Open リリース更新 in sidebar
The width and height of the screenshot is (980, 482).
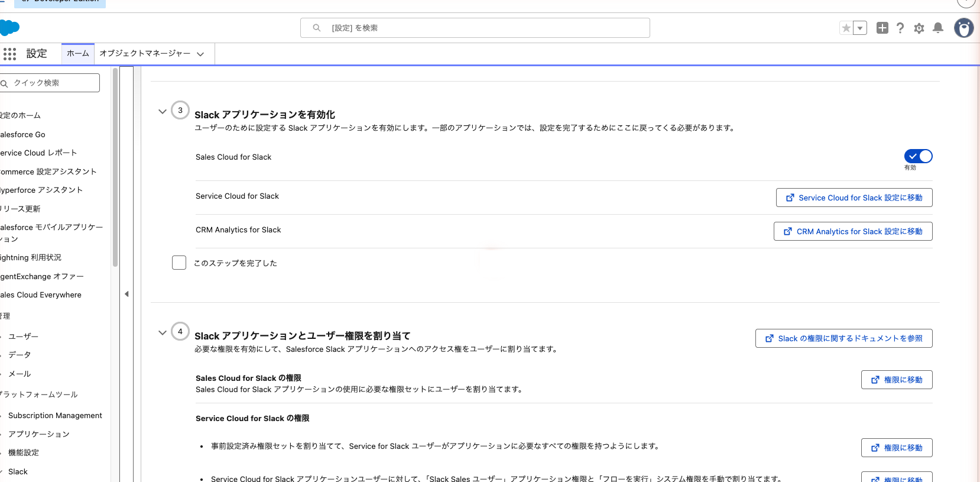point(21,209)
